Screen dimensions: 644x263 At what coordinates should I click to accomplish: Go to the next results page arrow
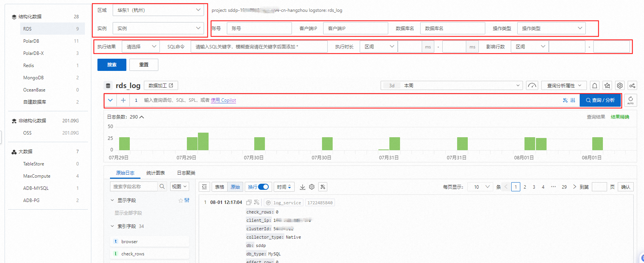[575, 187]
